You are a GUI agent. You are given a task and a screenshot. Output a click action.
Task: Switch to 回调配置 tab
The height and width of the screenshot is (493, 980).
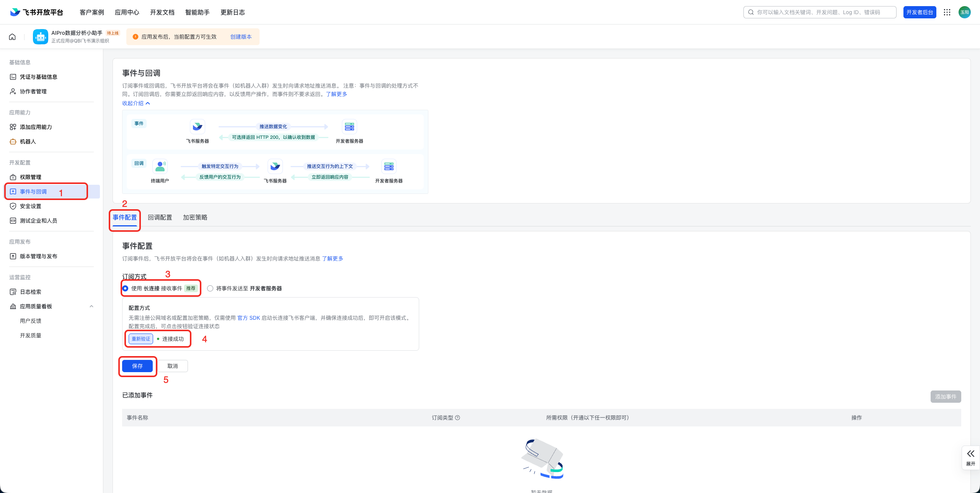click(x=160, y=217)
